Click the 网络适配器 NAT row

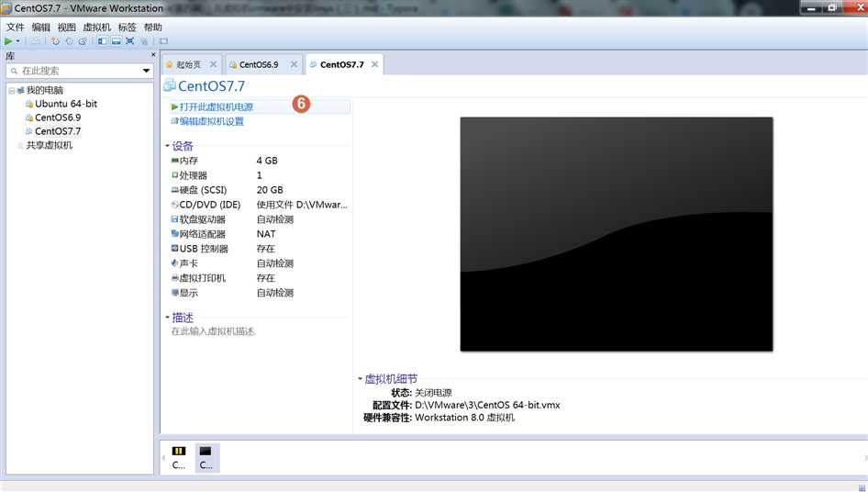tap(259, 234)
